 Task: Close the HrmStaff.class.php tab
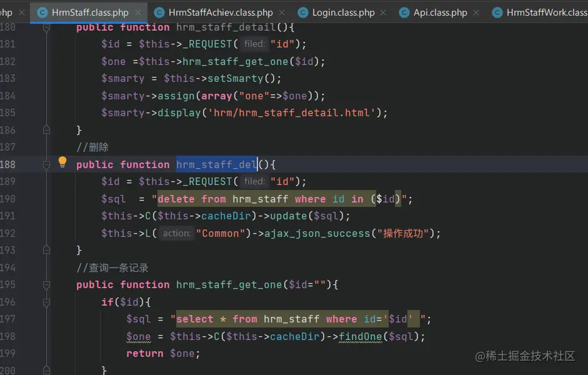point(138,12)
